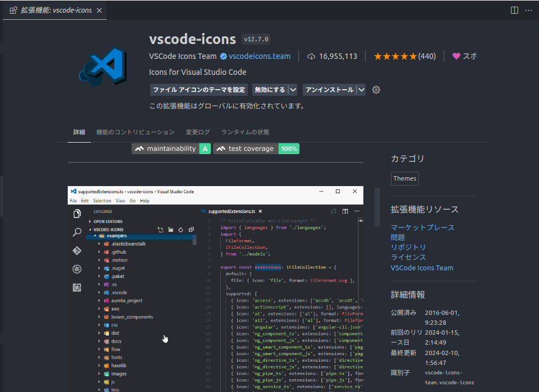
Task: Click the install count 16,955,113
Action: coord(338,56)
